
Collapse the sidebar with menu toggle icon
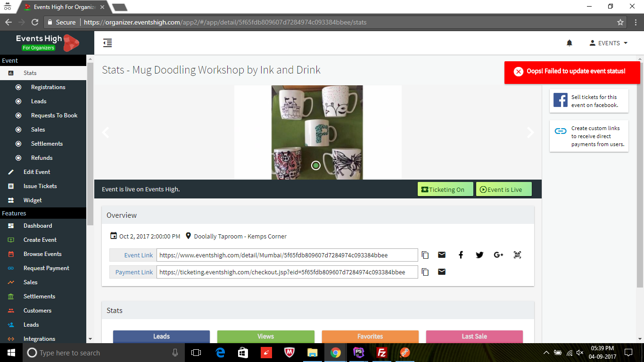point(107,43)
